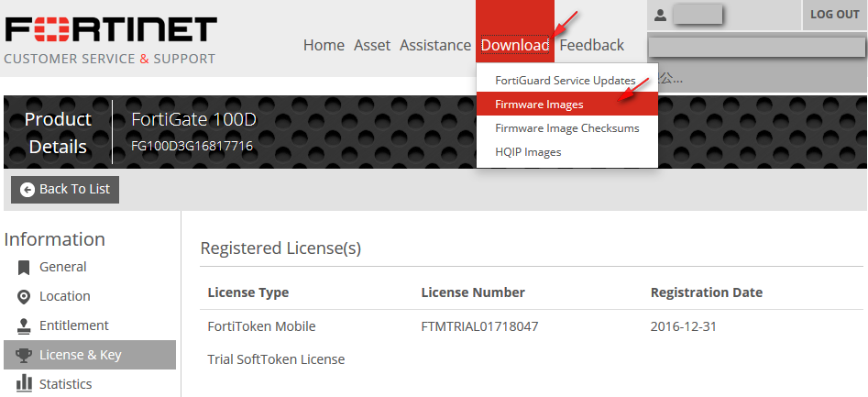Open the Assistance menu
This screenshot has width=868, height=397.
coord(435,45)
